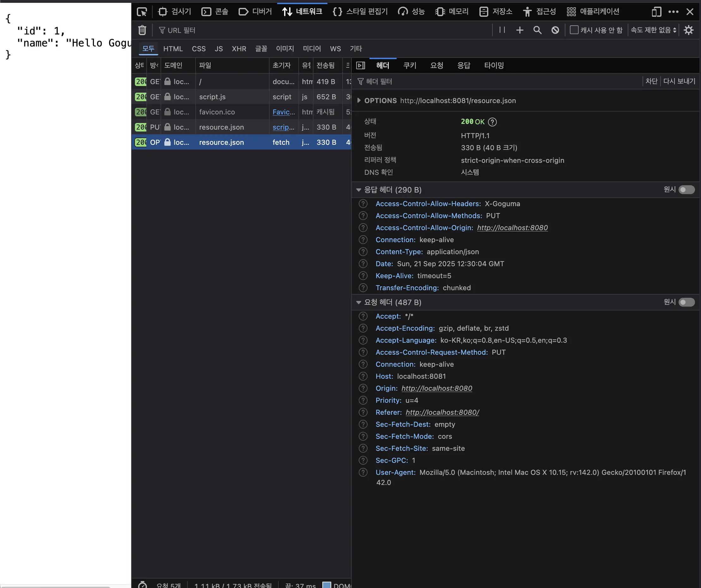Switch to the 콘솔 console tab
This screenshot has height=588, width=701.
click(x=215, y=12)
